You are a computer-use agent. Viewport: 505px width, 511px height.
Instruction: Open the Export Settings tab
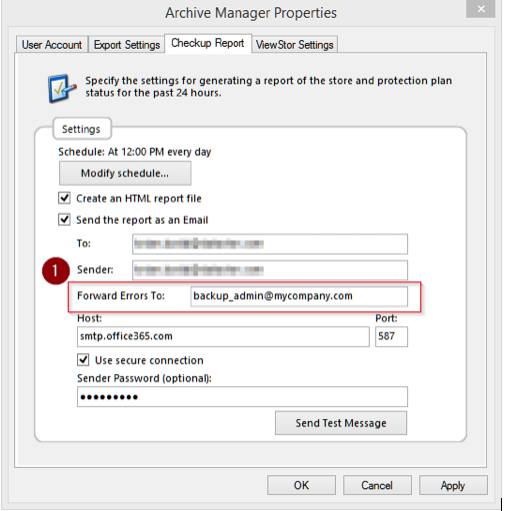coord(127,45)
